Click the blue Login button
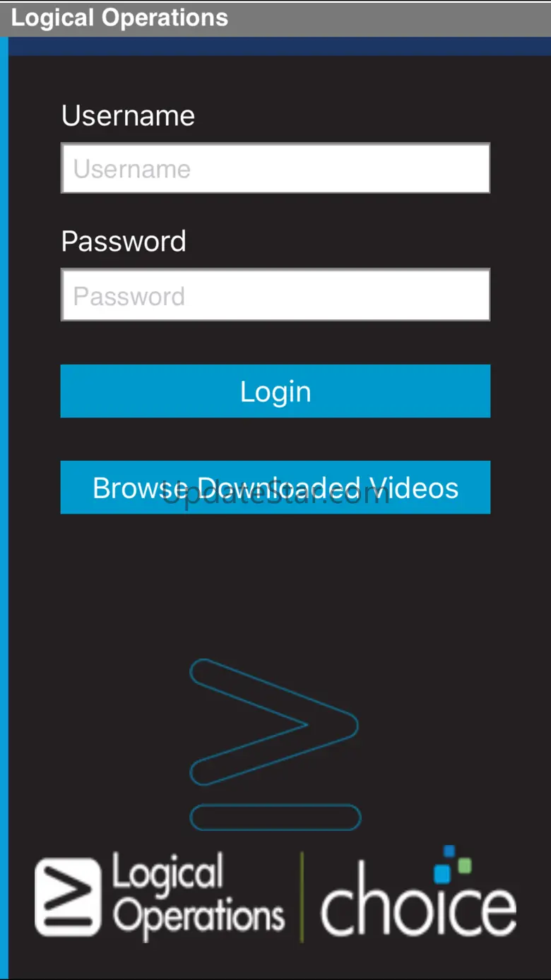 click(x=275, y=391)
